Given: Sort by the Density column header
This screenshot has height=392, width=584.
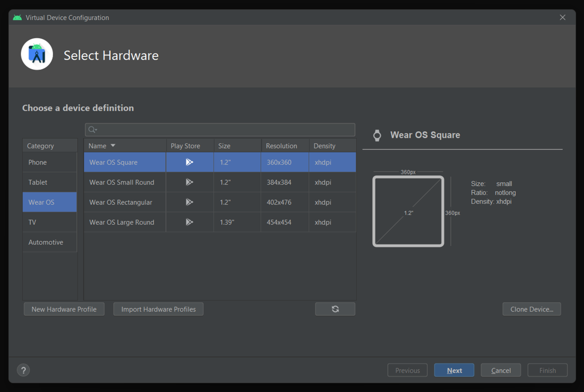Looking at the screenshot, I should (x=333, y=145).
